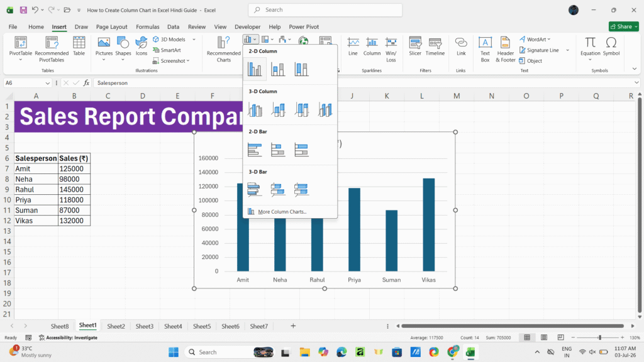Insert Icons from Illustrations group
Screen dimensions: 644x362
pos(142,46)
